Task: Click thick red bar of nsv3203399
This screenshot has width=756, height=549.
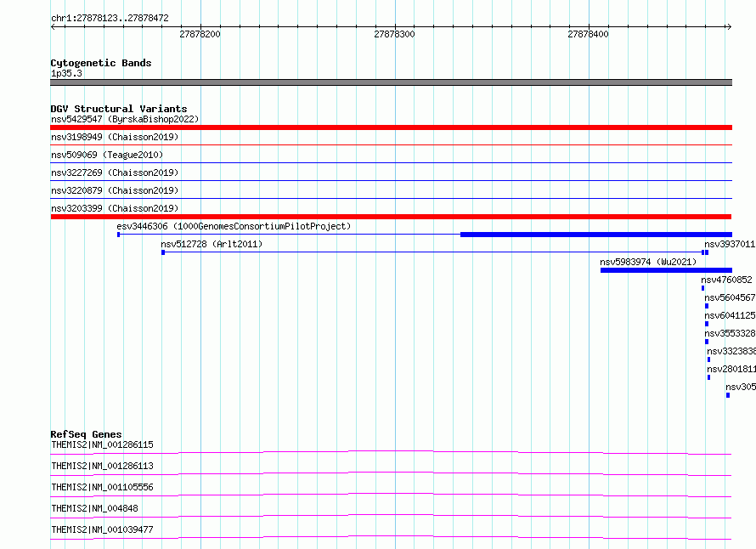Action: click(391, 217)
